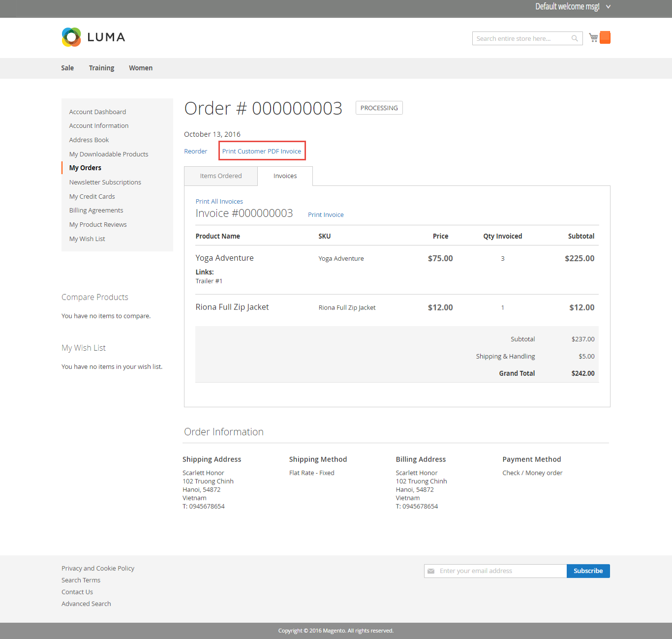
Task: Select the Invoices tab
Action: tap(285, 176)
